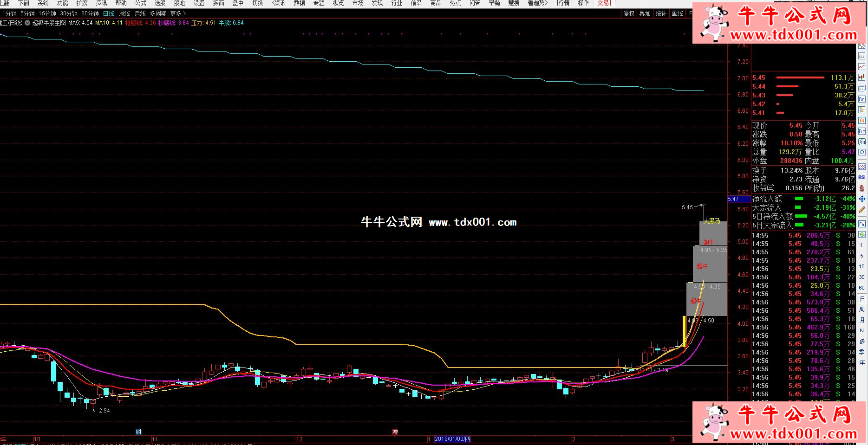Screen dimensions: 868x445
Task: Click the 换手 13.24% value
Action: pos(791,170)
